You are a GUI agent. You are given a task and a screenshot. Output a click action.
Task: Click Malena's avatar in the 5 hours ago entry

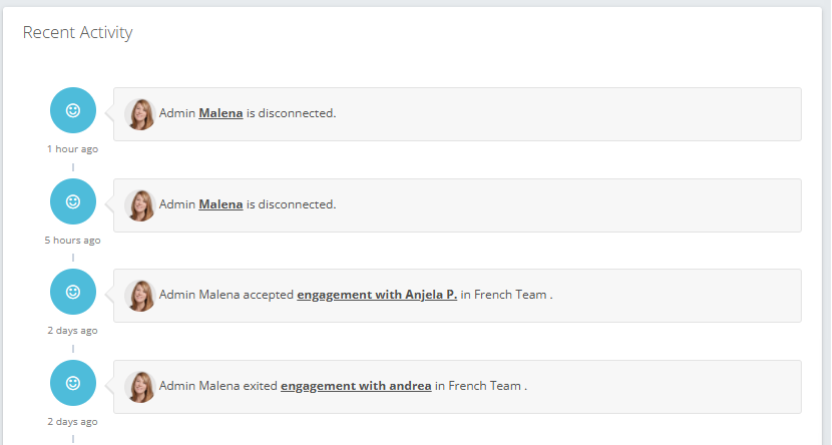(x=141, y=205)
